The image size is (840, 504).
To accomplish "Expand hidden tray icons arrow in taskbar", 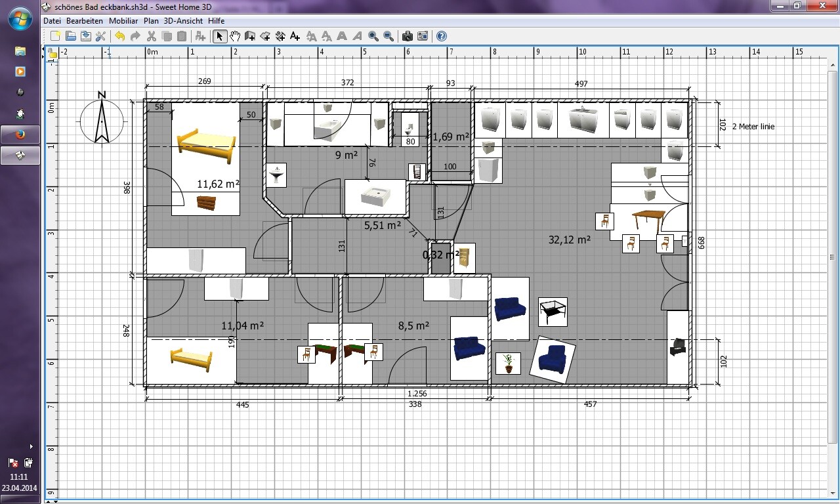I will pos(31,446).
